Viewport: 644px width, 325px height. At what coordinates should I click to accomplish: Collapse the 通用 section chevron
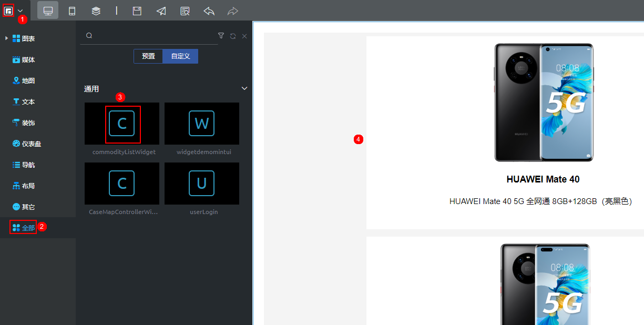coord(244,88)
